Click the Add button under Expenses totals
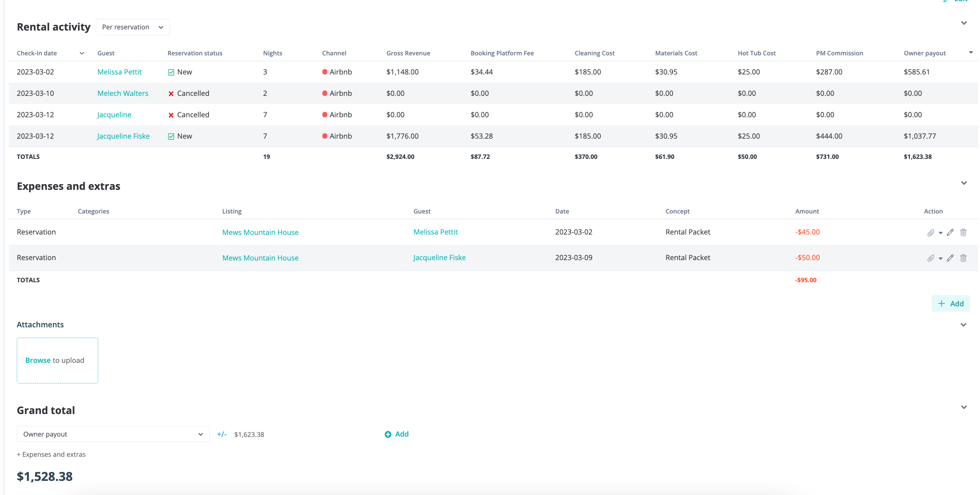The width and height of the screenshot is (980, 495). click(950, 304)
